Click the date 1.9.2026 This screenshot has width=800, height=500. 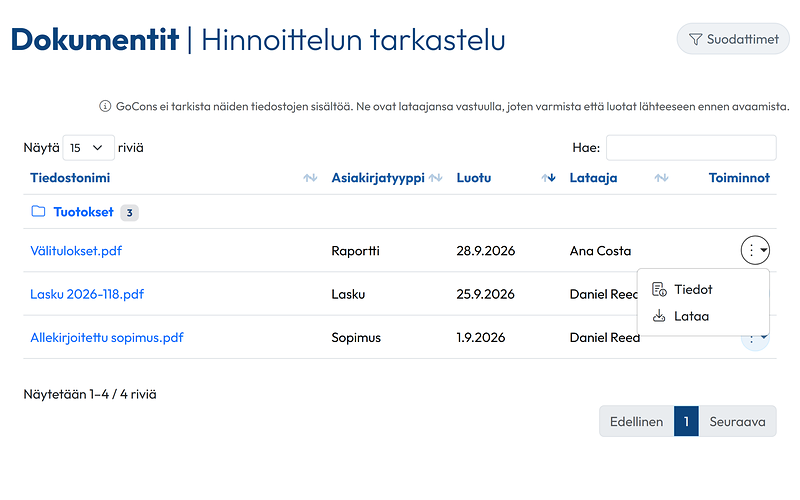[x=481, y=337]
